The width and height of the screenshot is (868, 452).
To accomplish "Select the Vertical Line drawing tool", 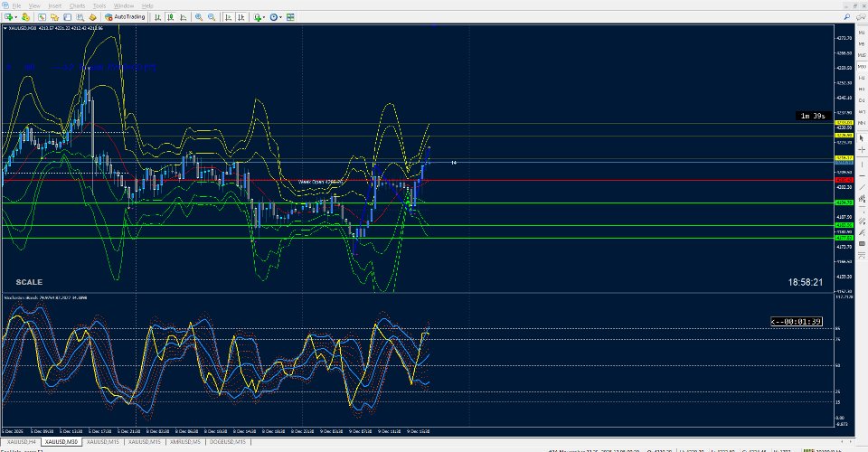I will click(x=862, y=165).
